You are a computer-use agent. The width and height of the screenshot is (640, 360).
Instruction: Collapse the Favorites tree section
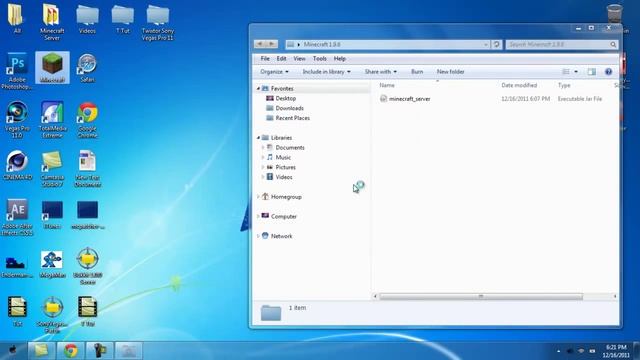258,89
